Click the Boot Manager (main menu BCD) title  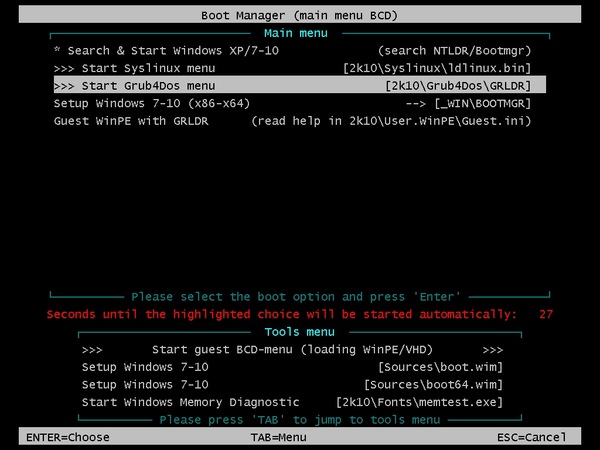coord(300,15)
